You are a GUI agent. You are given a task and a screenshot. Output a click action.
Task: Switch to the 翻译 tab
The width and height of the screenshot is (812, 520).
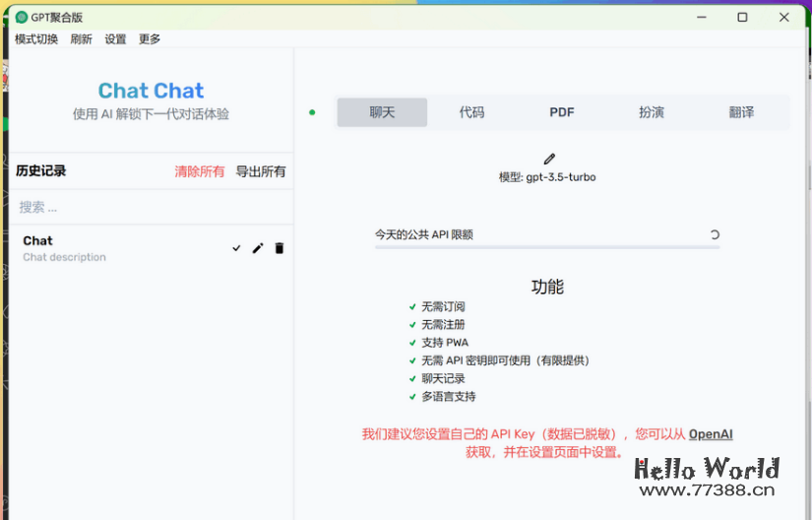click(741, 112)
